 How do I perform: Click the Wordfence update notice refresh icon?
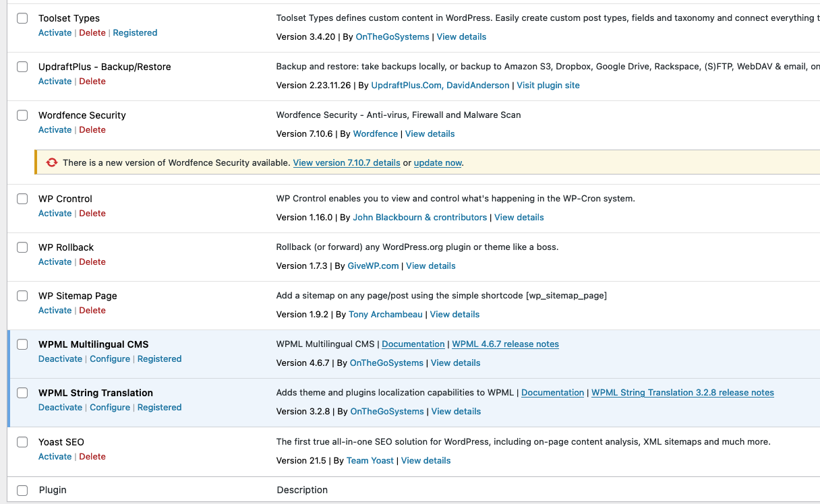(x=52, y=162)
